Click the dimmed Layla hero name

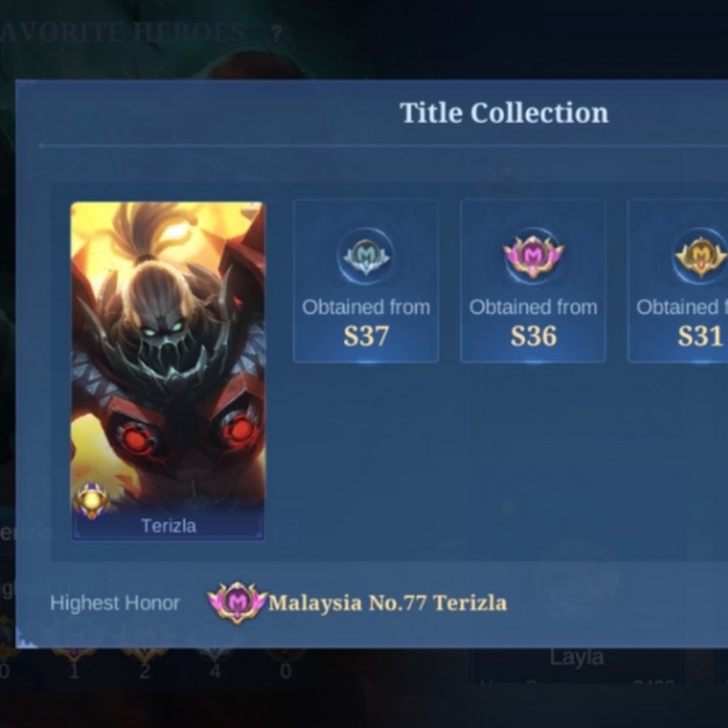pos(577,658)
